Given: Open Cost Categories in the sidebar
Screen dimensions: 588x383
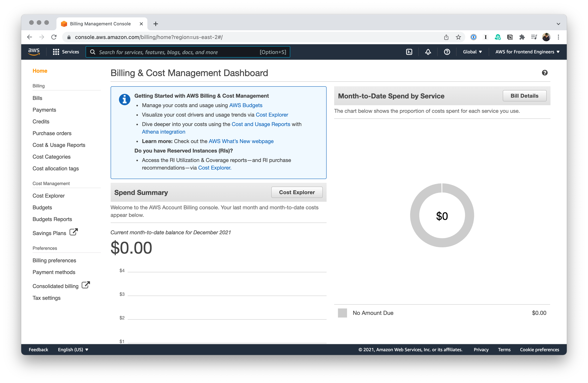Looking at the screenshot, I should click(51, 157).
